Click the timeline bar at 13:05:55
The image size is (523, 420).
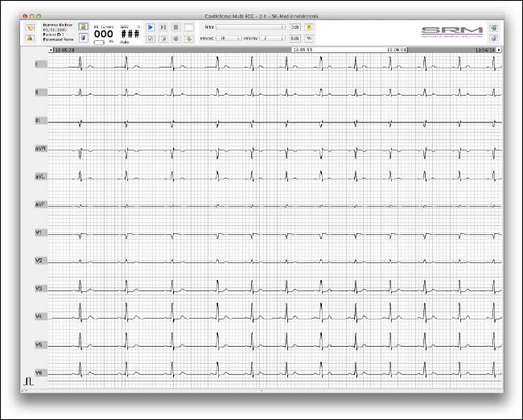(x=303, y=50)
